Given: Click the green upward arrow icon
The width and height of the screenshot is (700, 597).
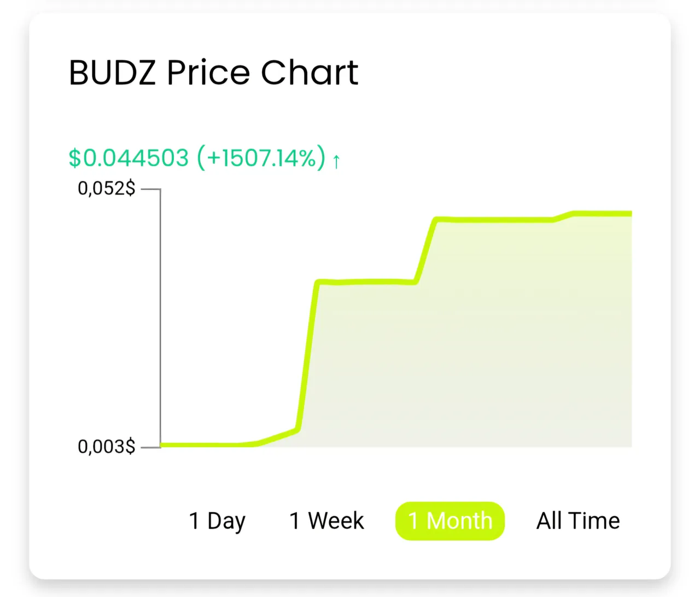Looking at the screenshot, I should coord(336,161).
